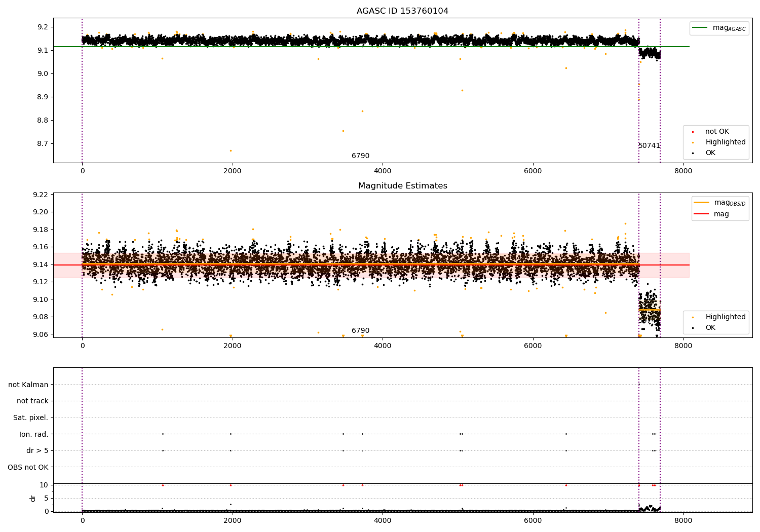Click the 'dr > 5' row label
Image resolution: width=760 pixels, height=532 pixels.
click(x=37, y=451)
